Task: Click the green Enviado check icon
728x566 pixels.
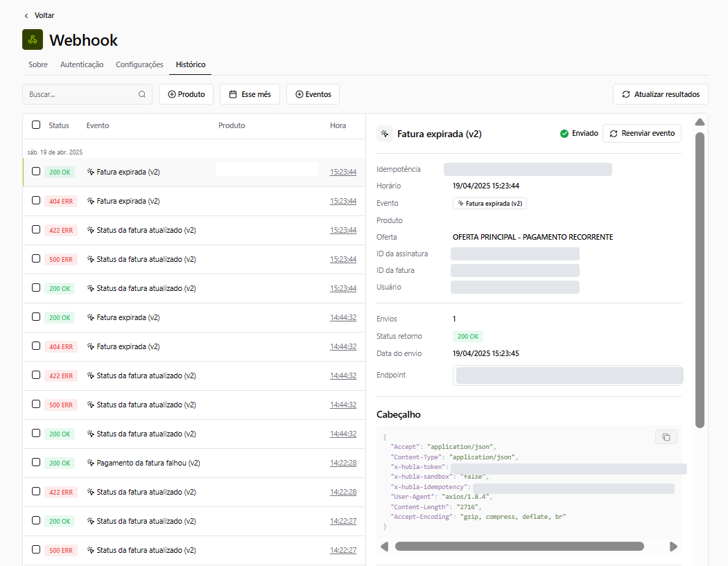Action: [x=564, y=134]
